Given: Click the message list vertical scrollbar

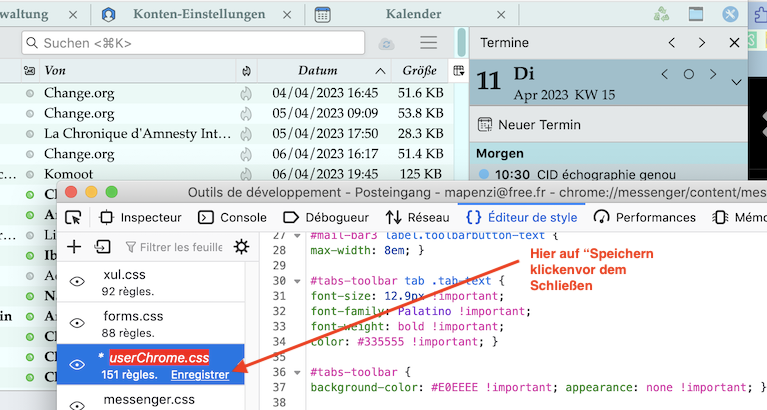Looking at the screenshot, I should [461, 43].
